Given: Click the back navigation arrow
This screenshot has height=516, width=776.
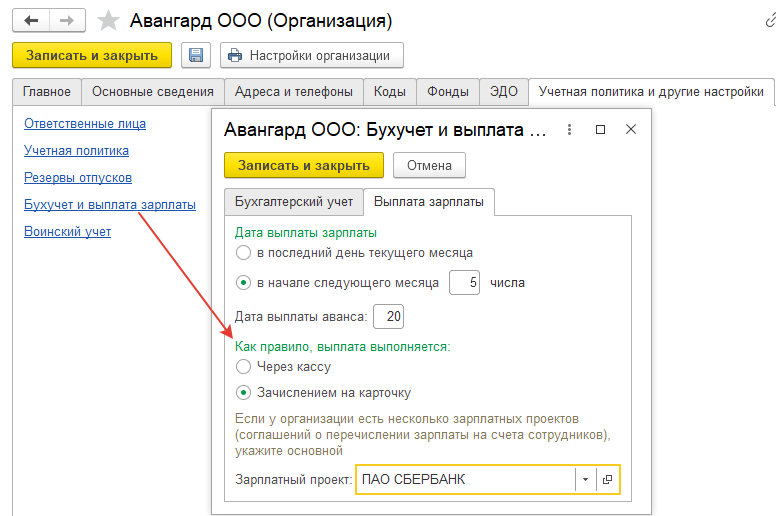Looking at the screenshot, I should pos(30,19).
